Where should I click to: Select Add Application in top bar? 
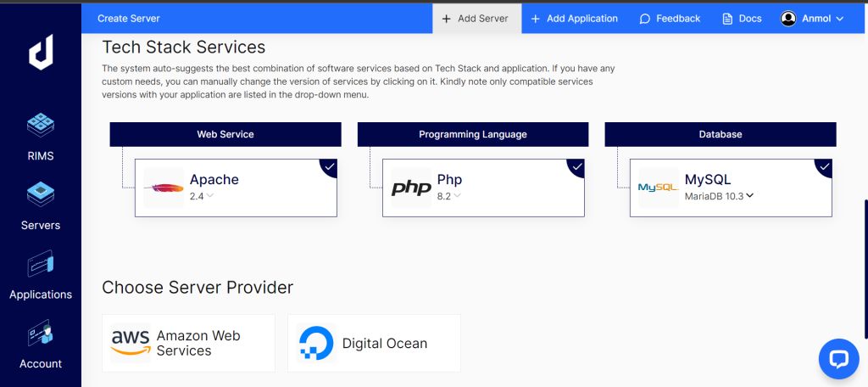(x=574, y=19)
